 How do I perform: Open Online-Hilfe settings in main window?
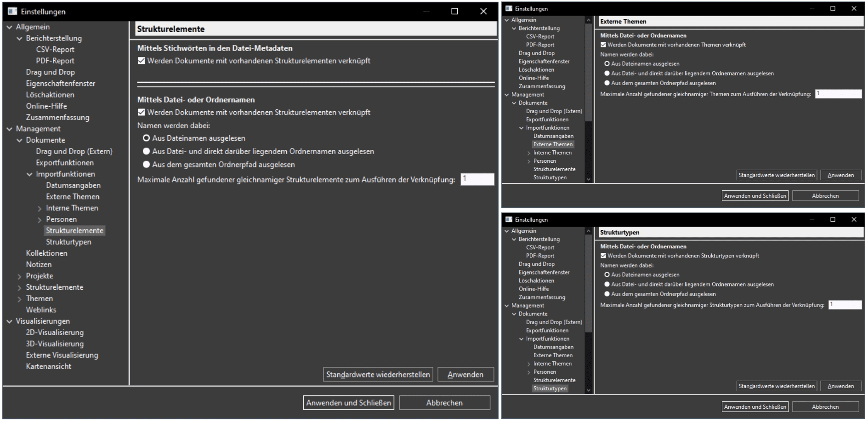coord(46,106)
